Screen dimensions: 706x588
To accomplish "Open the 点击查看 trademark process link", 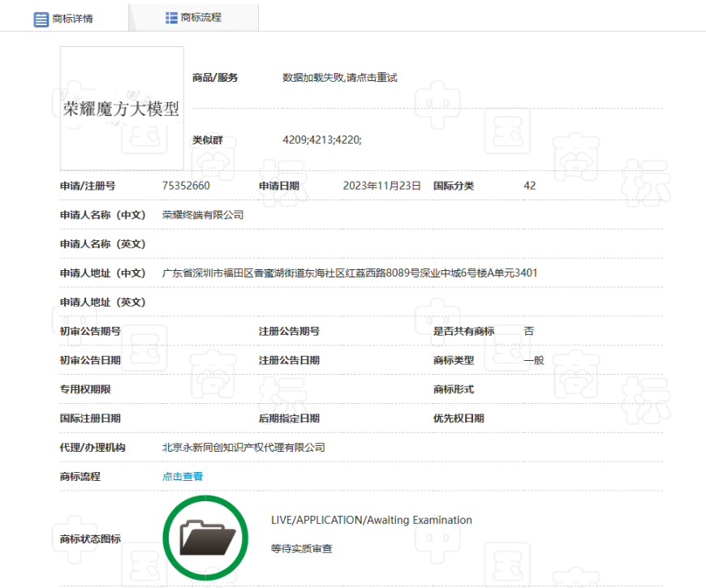I will click(183, 476).
